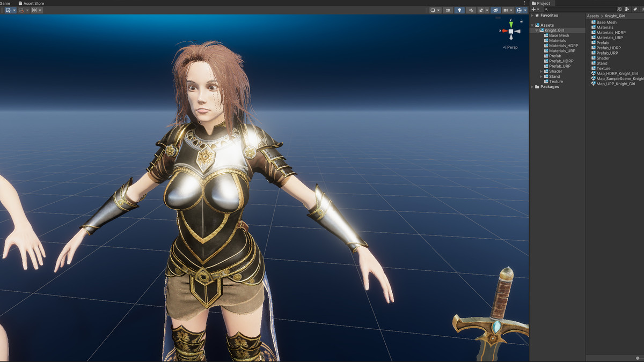The width and height of the screenshot is (644, 362).
Task: Open the scene draw mode shading menu
Action: pos(435,10)
